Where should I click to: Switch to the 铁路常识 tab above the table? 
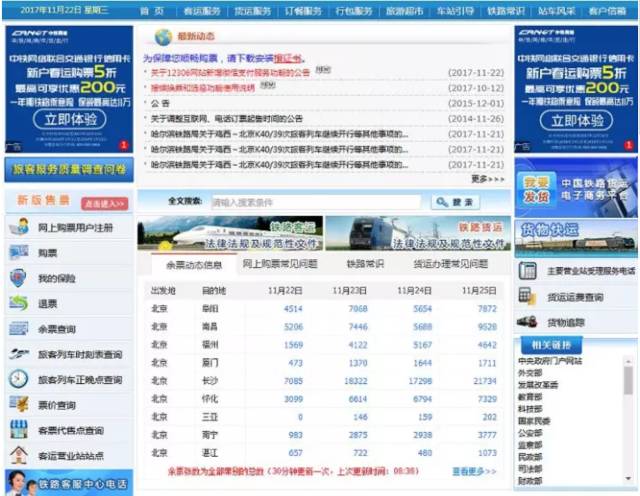pyautogui.click(x=365, y=264)
